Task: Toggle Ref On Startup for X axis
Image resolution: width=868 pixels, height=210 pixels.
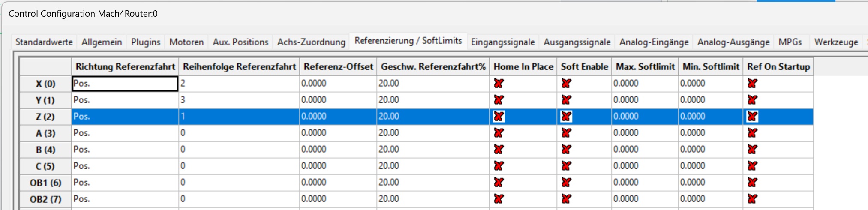Action: [752, 83]
